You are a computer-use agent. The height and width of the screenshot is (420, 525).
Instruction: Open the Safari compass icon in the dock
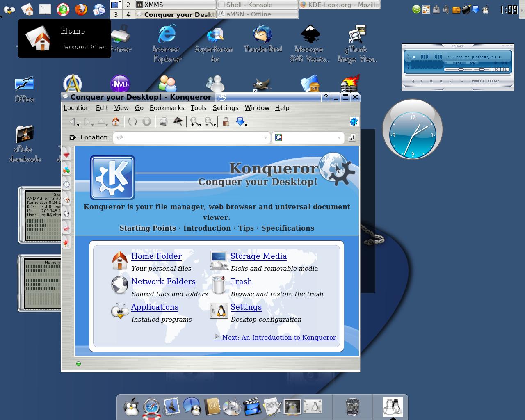point(151,407)
